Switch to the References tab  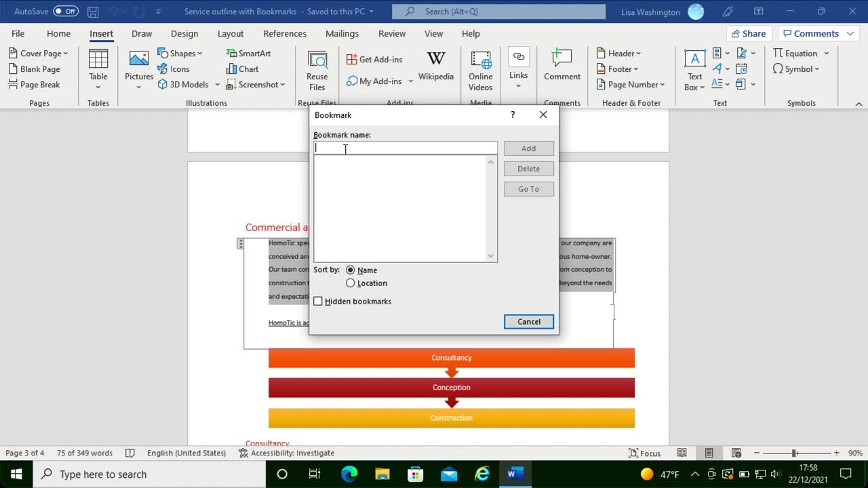284,34
